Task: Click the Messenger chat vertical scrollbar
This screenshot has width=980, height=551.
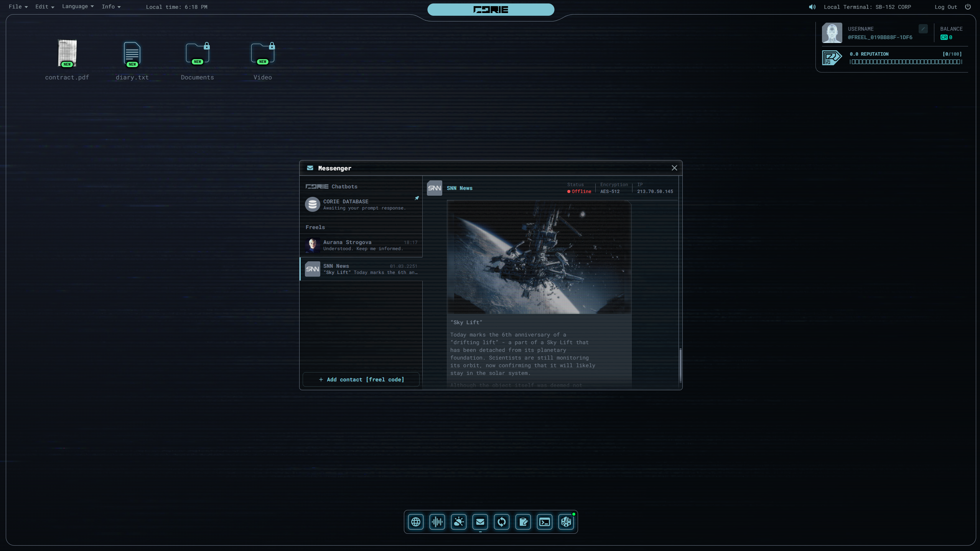Action: [x=680, y=365]
